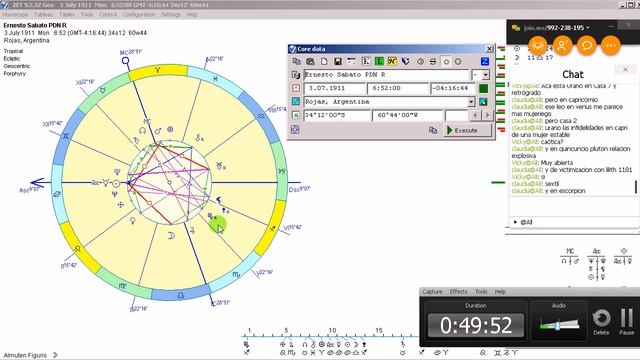Click the coordinates icon beside the latitude field

pyautogui.click(x=296, y=116)
